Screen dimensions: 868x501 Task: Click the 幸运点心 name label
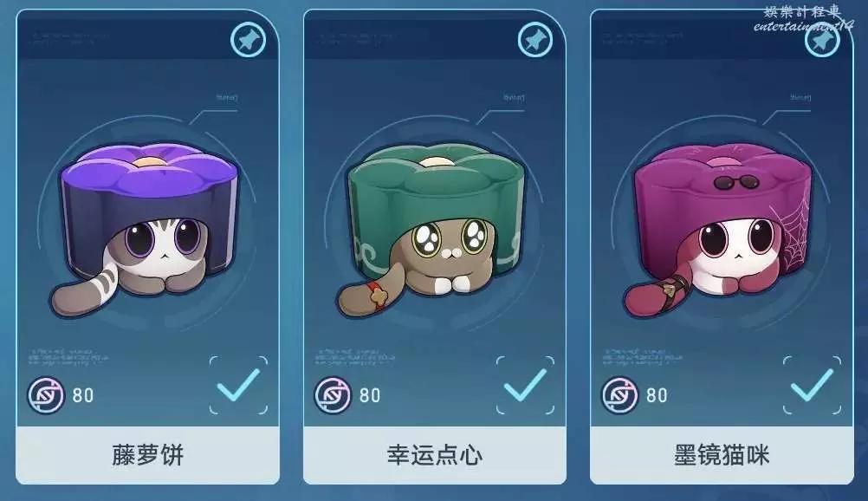click(435, 456)
